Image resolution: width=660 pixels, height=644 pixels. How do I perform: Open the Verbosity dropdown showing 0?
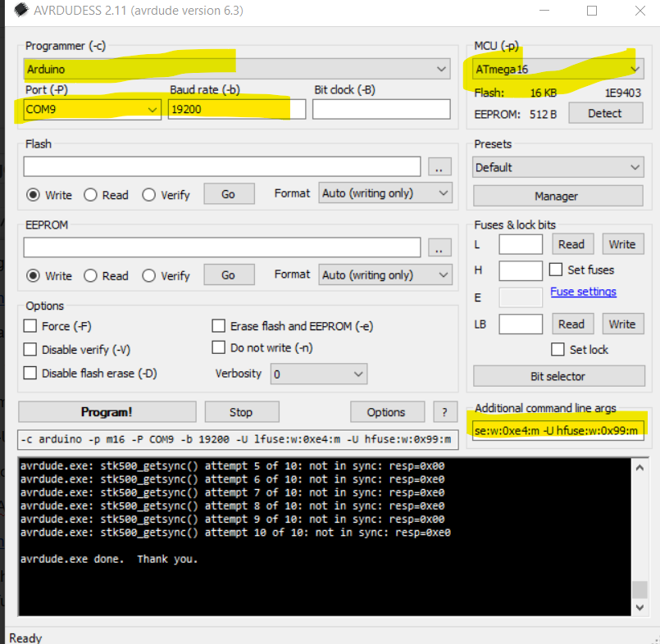(319, 374)
